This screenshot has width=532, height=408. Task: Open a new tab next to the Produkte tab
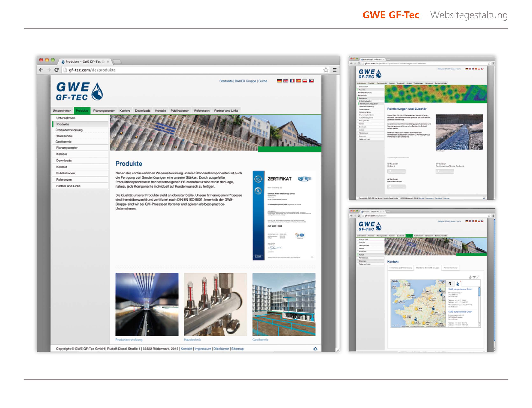[x=117, y=61]
